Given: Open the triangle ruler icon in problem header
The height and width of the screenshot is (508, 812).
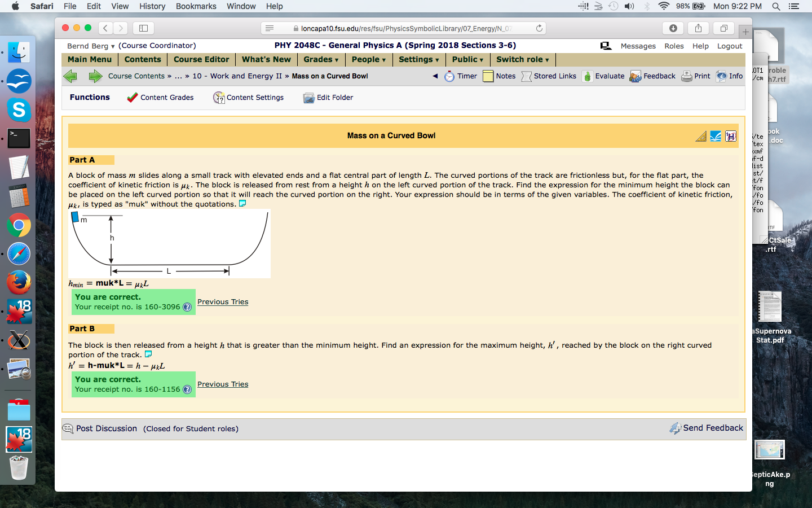Looking at the screenshot, I should 701,136.
